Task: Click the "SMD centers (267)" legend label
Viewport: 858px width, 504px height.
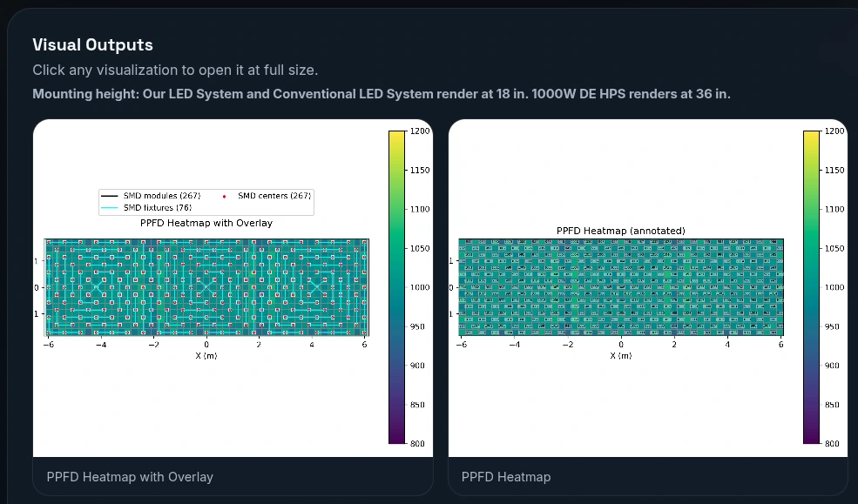Action: coord(274,196)
